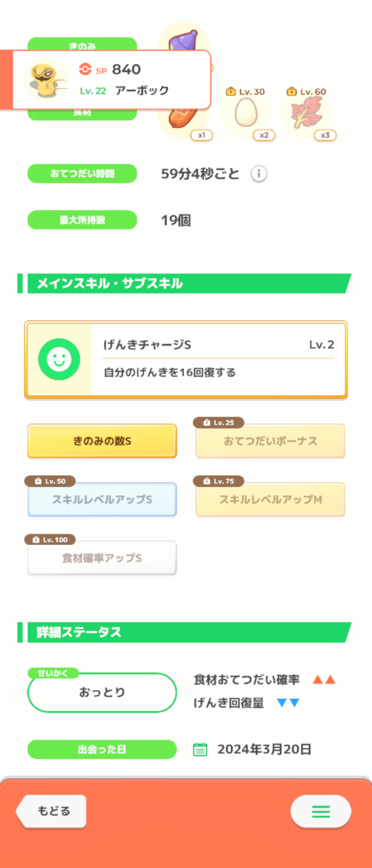
Task: Select the きのみの数S sub skill
Action: point(102,441)
